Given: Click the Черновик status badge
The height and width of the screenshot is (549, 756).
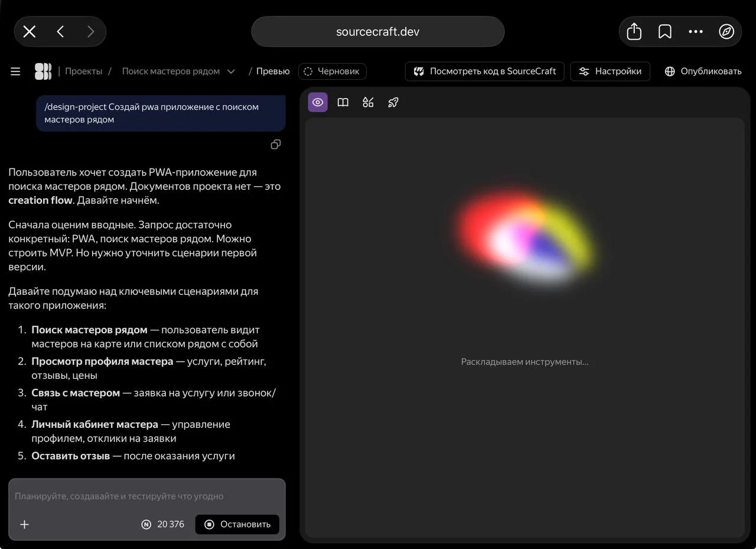Looking at the screenshot, I should (332, 72).
